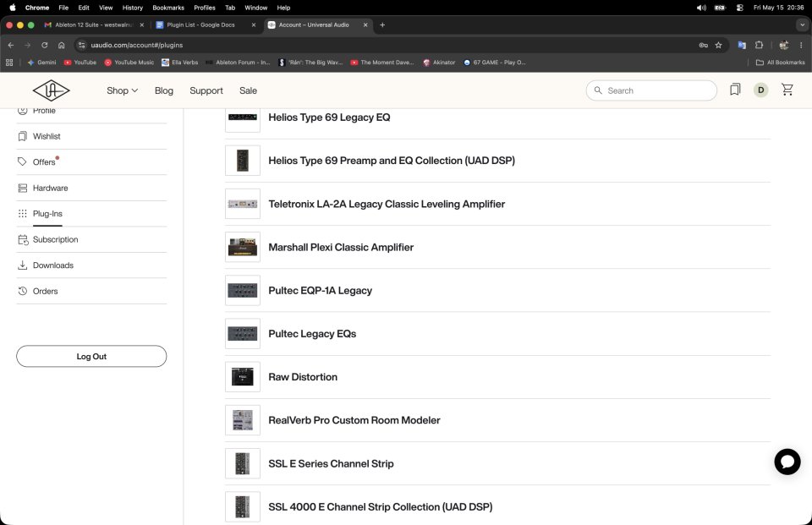
Task: Open the Raw Distortion thumbnail
Action: click(x=243, y=376)
